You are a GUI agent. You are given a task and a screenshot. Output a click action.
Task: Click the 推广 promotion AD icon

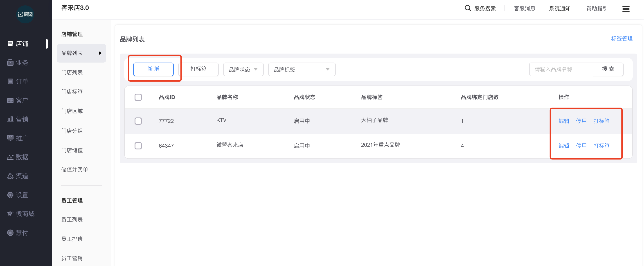pos(10,138)
